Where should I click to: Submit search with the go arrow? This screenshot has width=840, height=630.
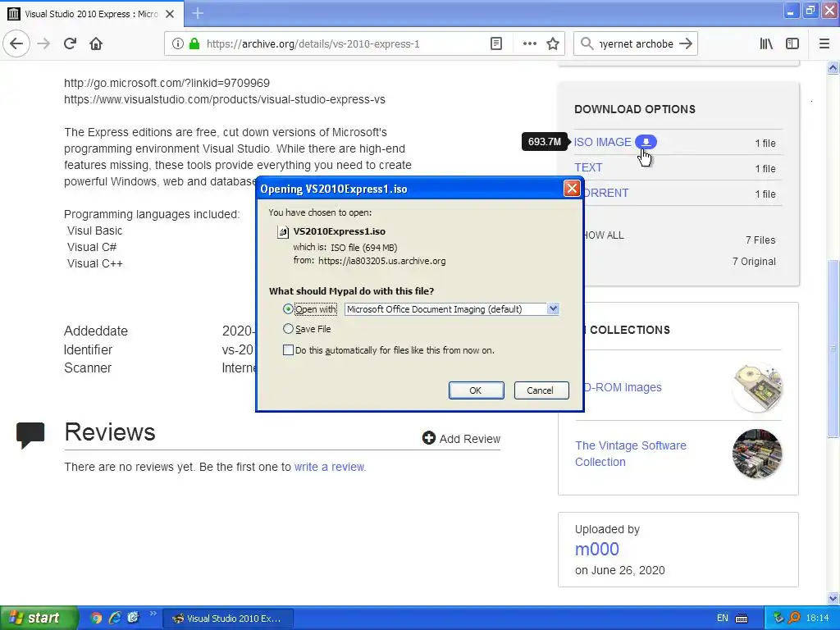(685, 43)
